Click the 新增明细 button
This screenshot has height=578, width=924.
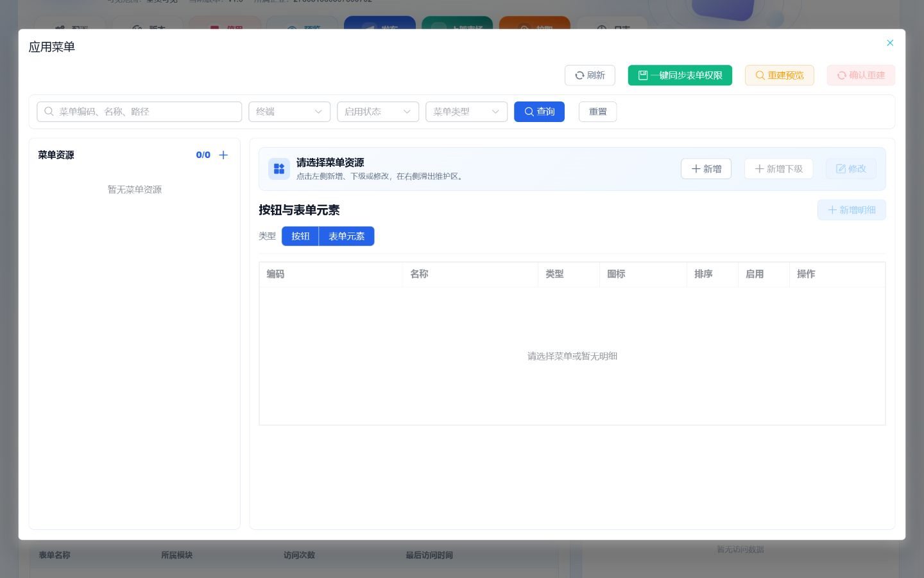click(851, 210)
